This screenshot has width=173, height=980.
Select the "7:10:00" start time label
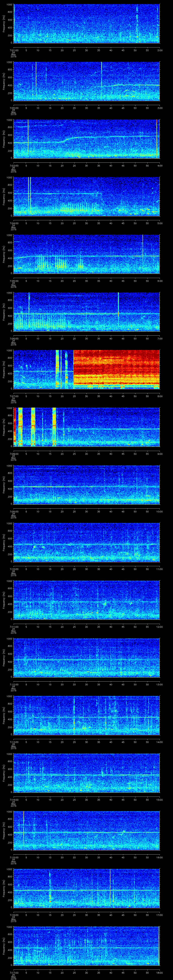[14, 569]
